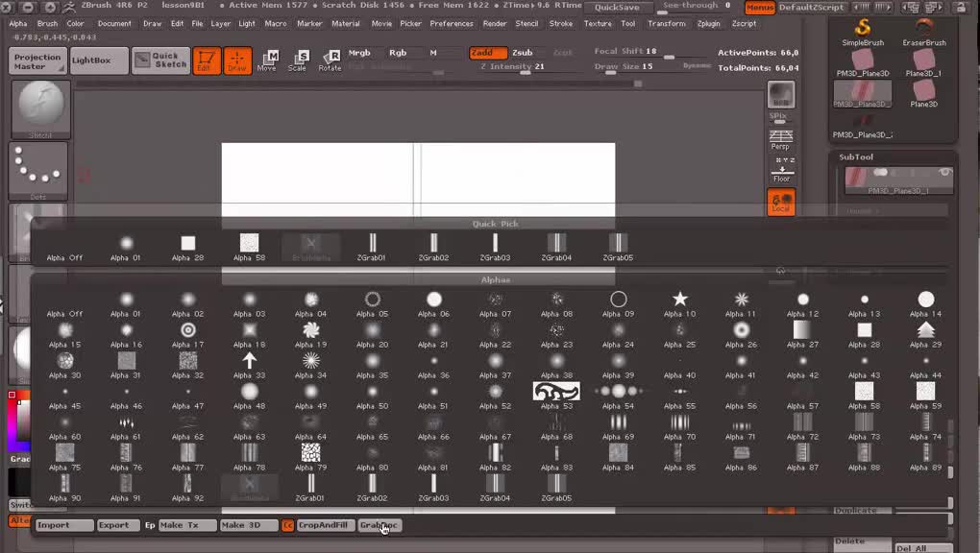Click the CropAndFill button
Viewport: 980px width, 553px height.
[325, 525]
